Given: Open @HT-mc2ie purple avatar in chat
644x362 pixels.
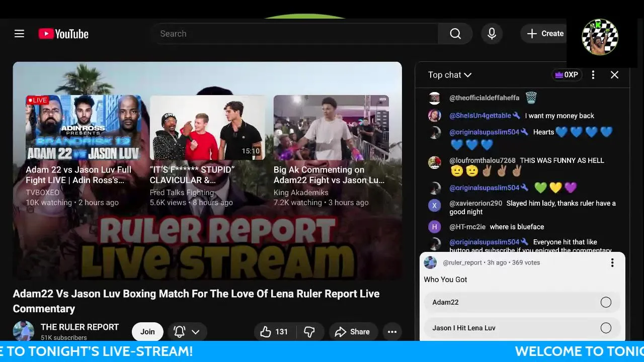Looking at the screenshot, I should [x=434, y=227].
